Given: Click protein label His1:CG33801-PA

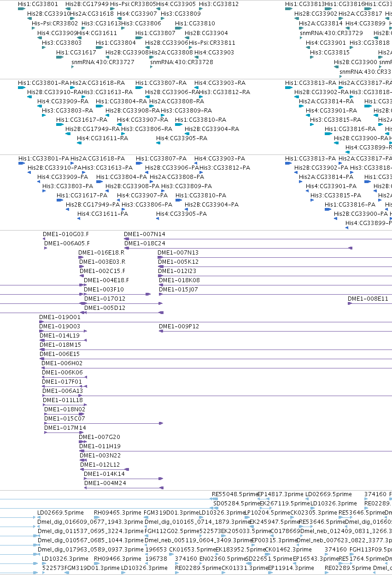Looking at the screenshot, I should click(x=43, y=159).
